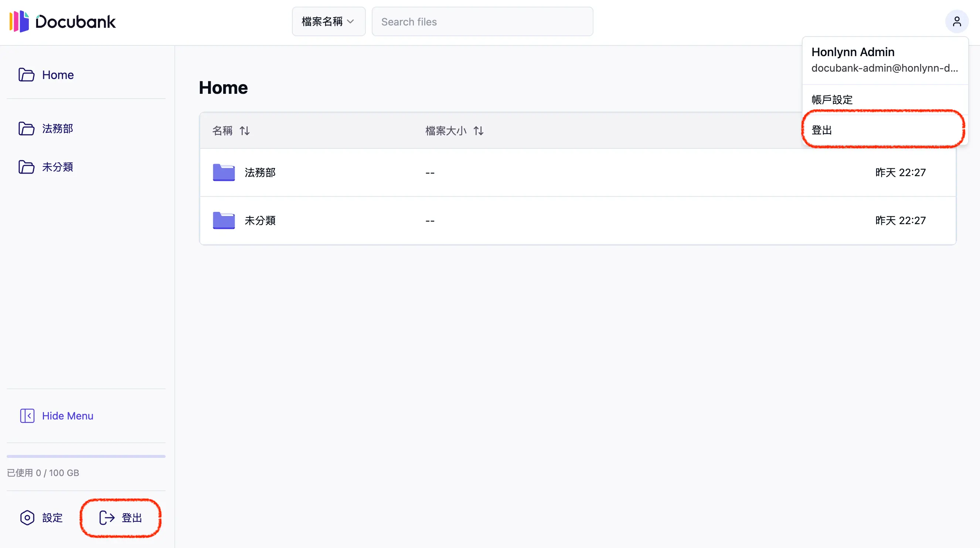This screenshot has width=980, height=548.
Task: Click the 登出 button in the sidebar
Action: [x=131, y=518]
